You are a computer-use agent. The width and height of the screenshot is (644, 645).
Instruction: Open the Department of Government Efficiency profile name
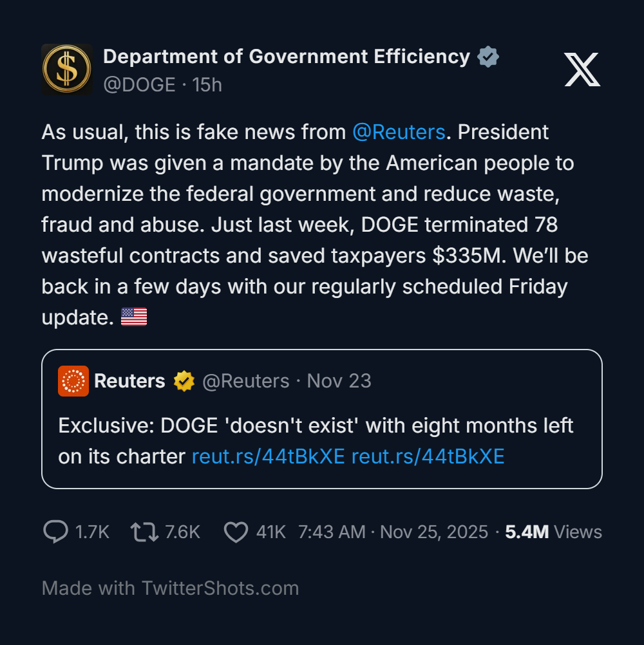point(287,57)
